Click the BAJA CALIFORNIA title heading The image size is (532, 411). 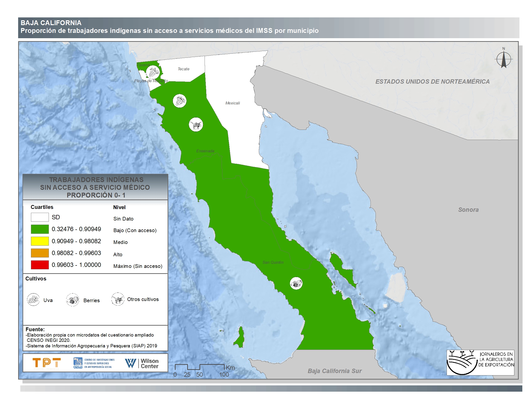(51, 23)
